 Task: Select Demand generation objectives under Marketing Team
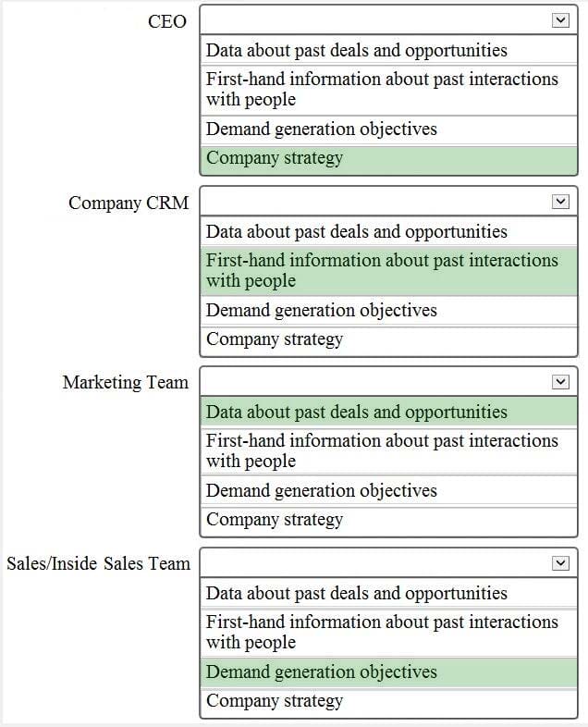point(388,490)
